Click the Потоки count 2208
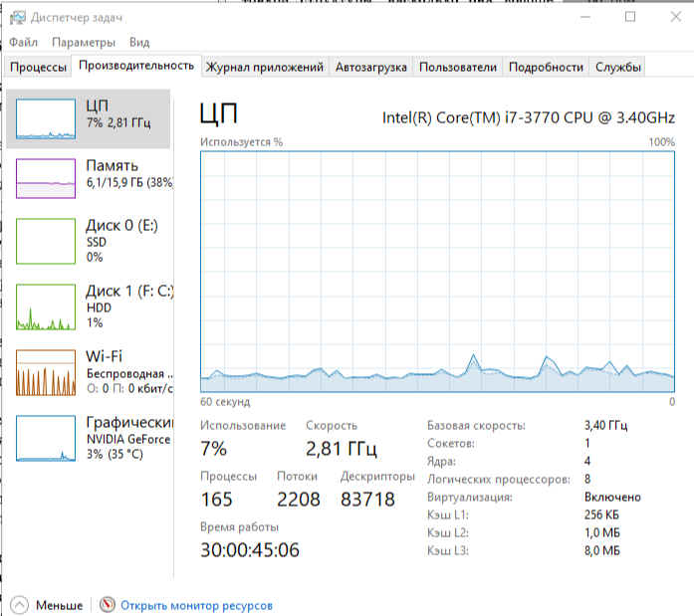The height and width of the screenshot is (616, 694). click(x=299, y=500)
